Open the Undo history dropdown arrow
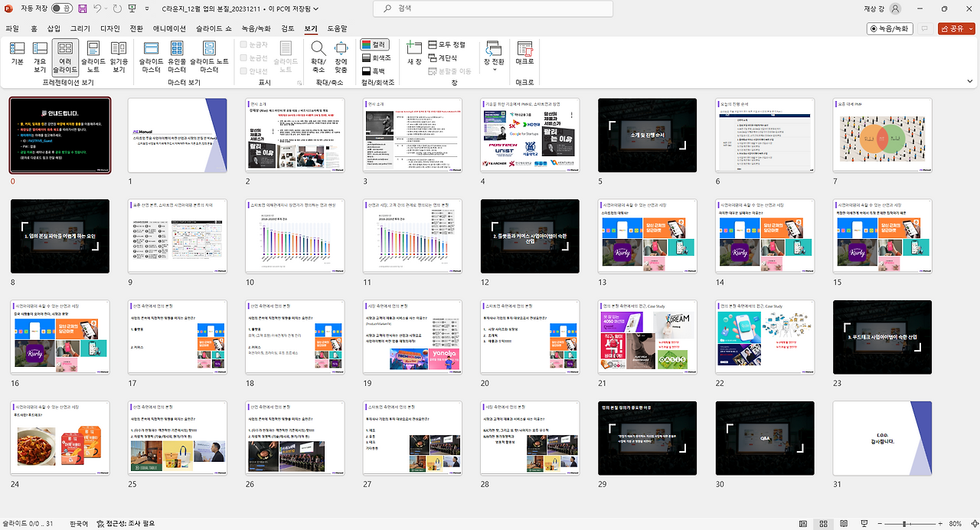This screenshot has width=980, height=530. [106, 8]
